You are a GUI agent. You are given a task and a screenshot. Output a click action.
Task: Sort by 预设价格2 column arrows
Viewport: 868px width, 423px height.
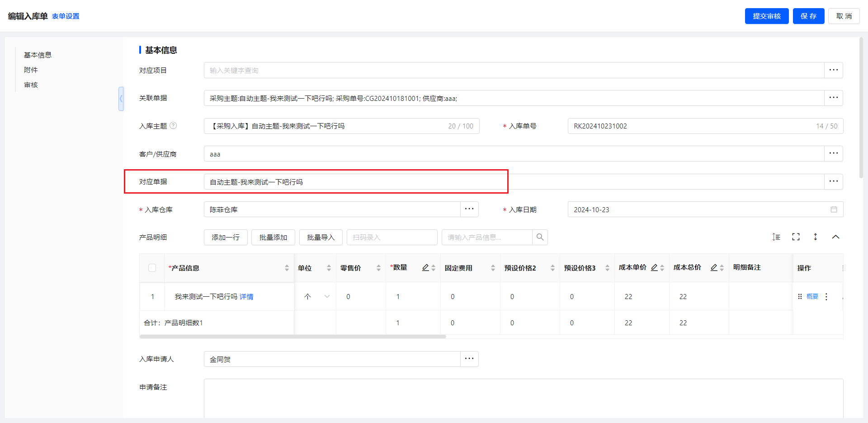pos(552,268)
